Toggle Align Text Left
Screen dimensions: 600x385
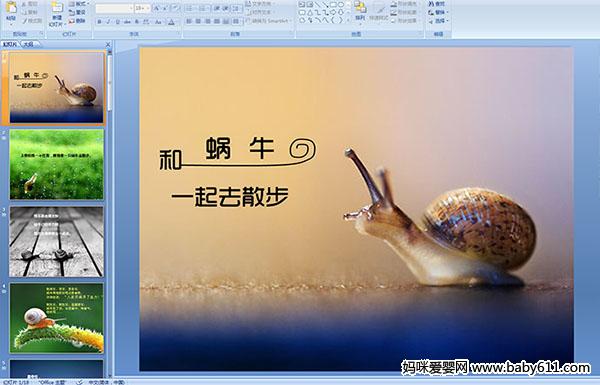coord(189,21)
